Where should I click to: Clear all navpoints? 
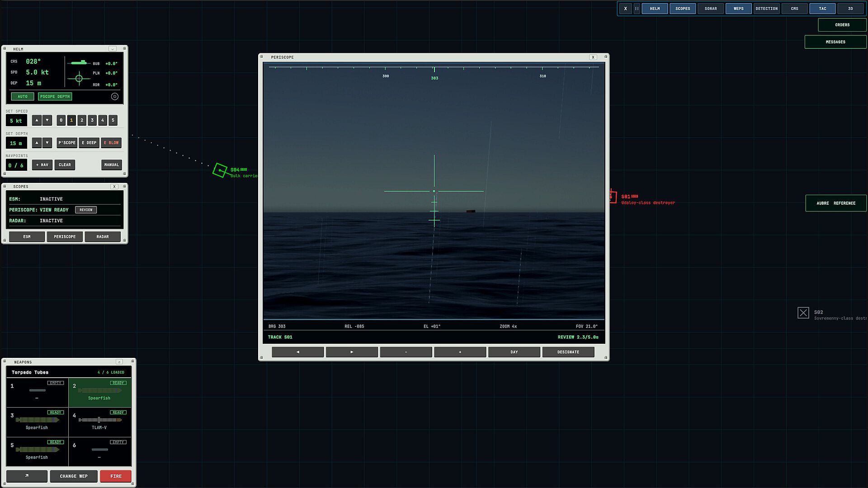coord(65,165)
